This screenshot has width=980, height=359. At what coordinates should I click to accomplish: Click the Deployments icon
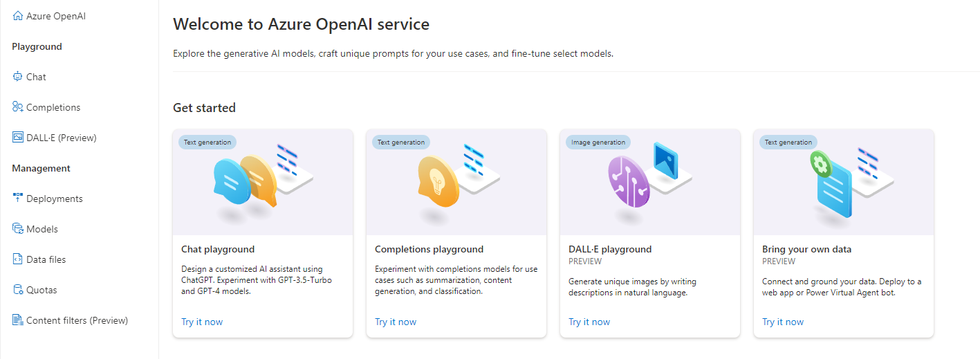click(x=18, y=199)
